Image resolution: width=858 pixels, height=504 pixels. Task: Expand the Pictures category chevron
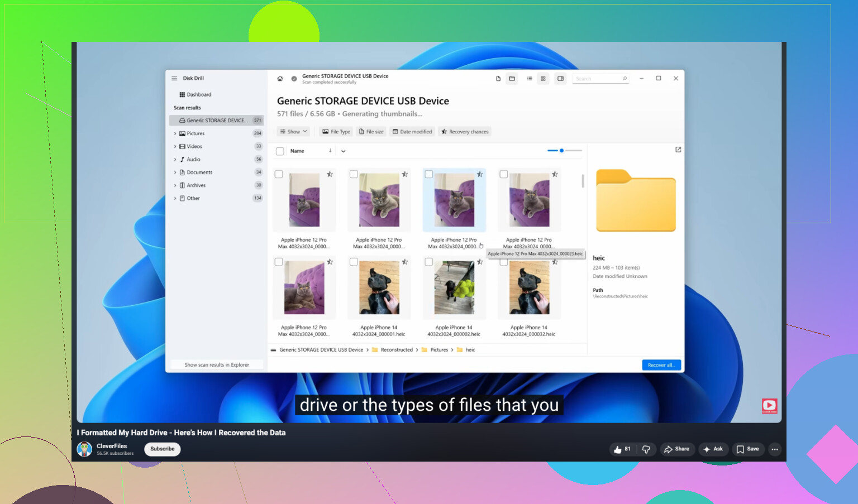pyautogui.click(x=175, y=133)
